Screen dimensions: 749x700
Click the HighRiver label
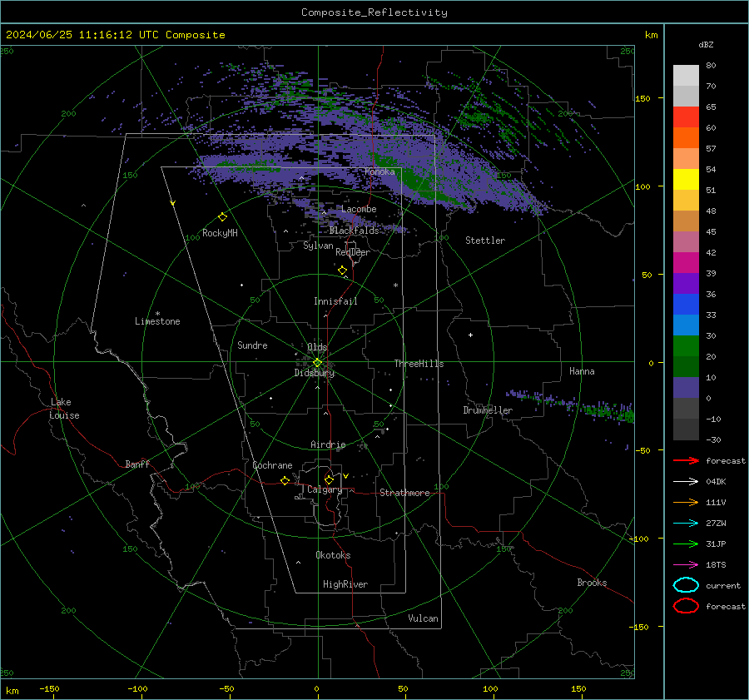point(345,584)
